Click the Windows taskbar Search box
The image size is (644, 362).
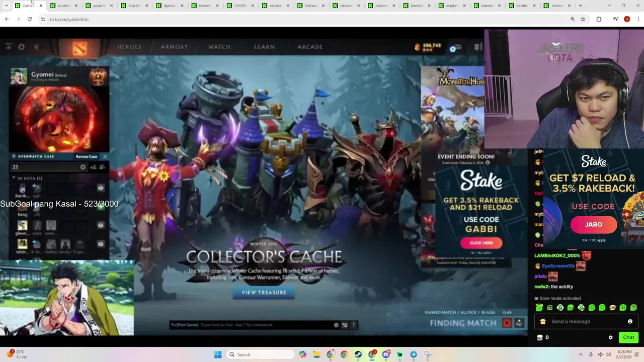point(260,354)
